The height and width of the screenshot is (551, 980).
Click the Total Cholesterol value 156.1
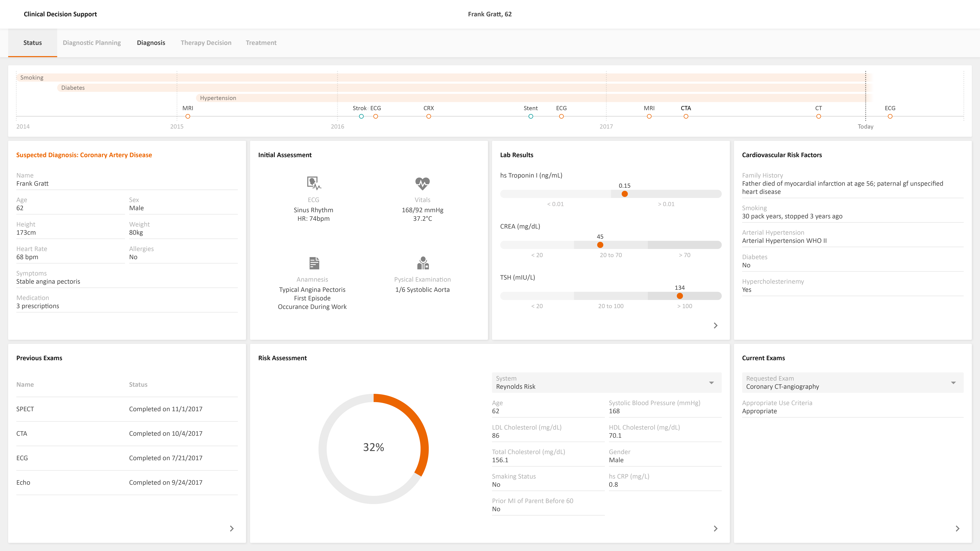[x=500, y=460]
